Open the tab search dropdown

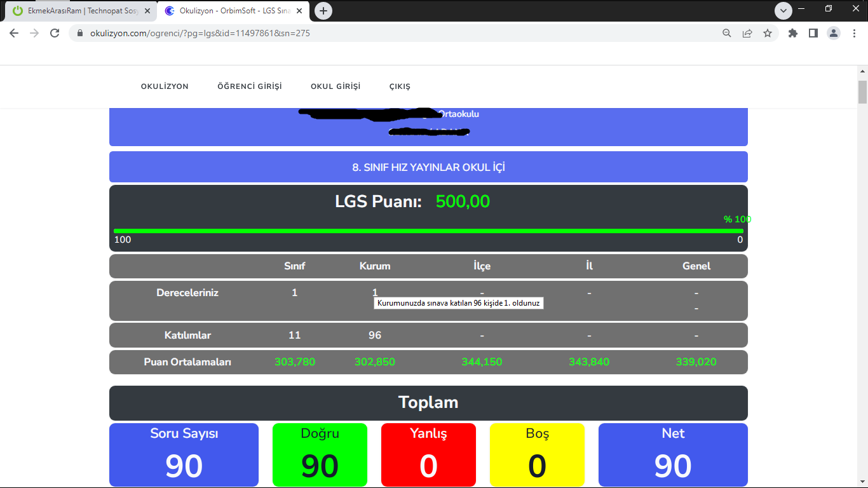click(x=783, y=11)
